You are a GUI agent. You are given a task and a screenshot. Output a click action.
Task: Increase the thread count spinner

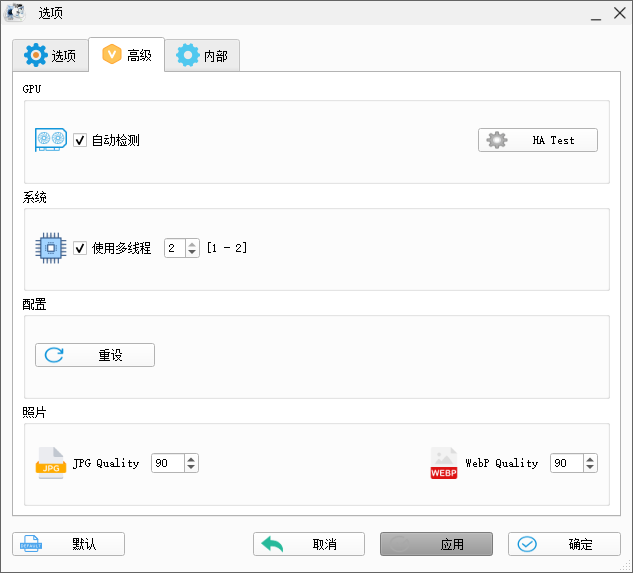coord(192,243)
